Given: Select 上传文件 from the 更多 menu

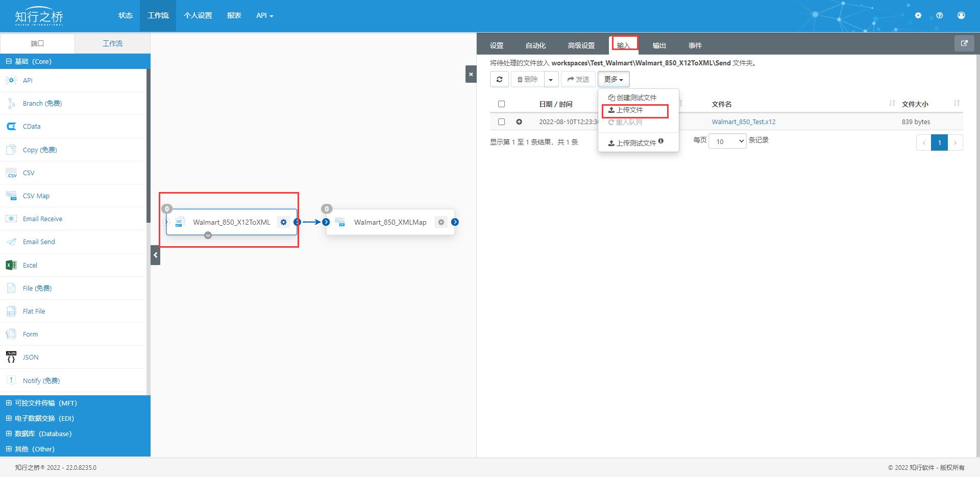Looking at the screenshot, I should point(629,110).
